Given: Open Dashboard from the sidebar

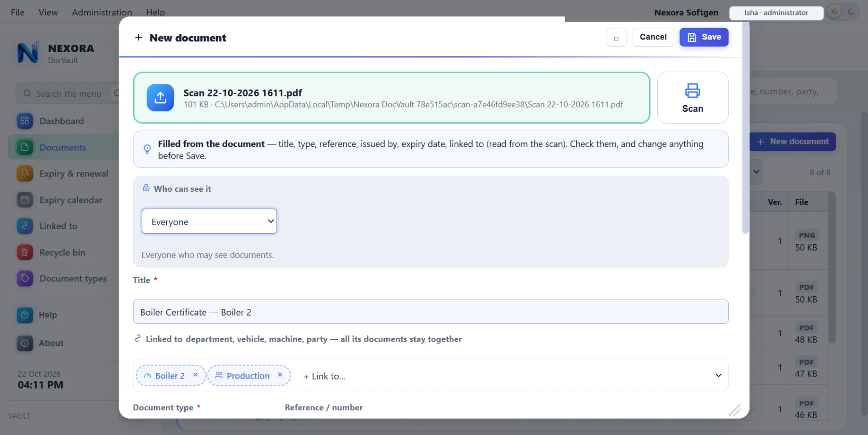Looking at the screenshot, I should (62, 121).
